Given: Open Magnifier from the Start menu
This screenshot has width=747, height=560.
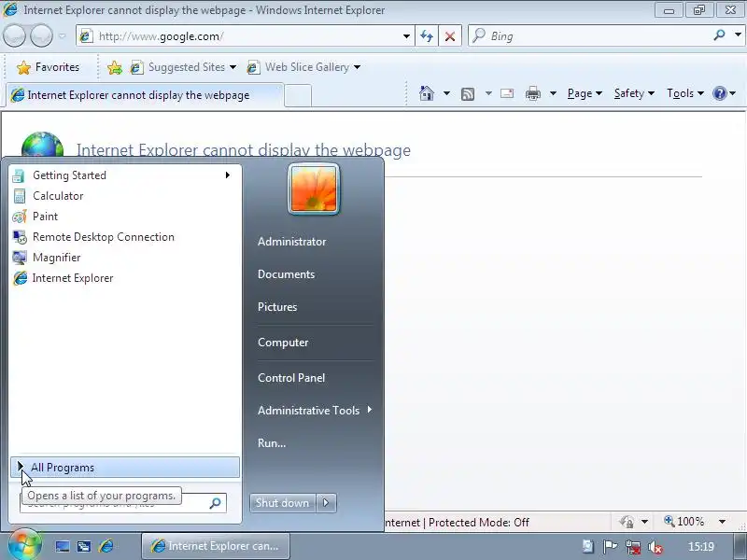Looking at the screenshot, I should [124, 258].
